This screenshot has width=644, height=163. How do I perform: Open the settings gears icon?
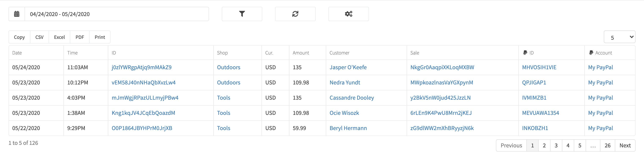coord(348,14)
